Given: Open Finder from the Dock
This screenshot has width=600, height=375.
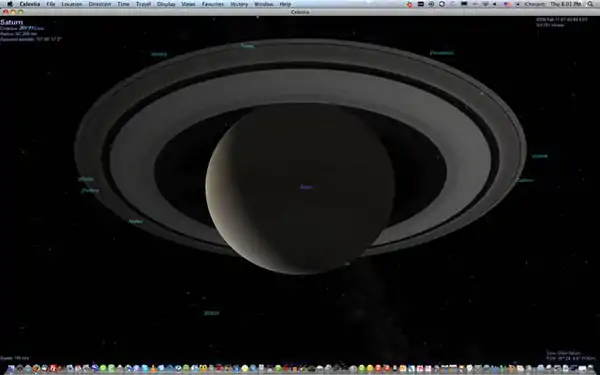Looking at the screenshot, I should click(11, 369).
